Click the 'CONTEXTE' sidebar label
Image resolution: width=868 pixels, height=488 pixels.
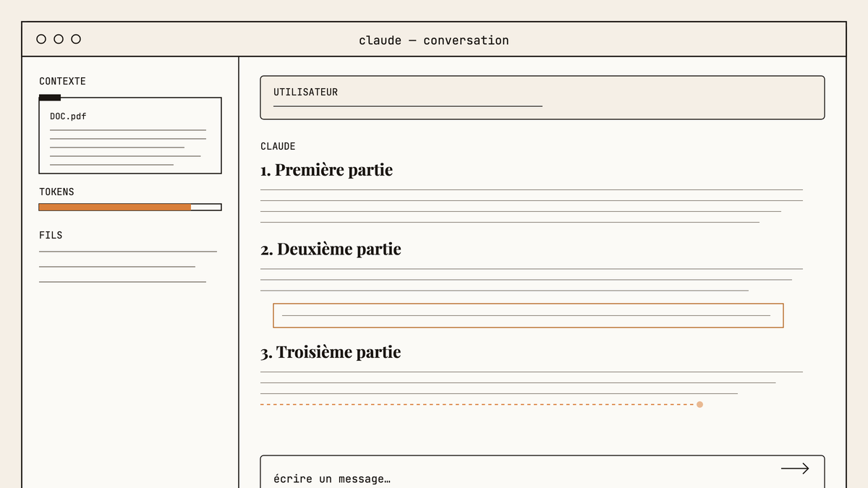tap(62, 82)
